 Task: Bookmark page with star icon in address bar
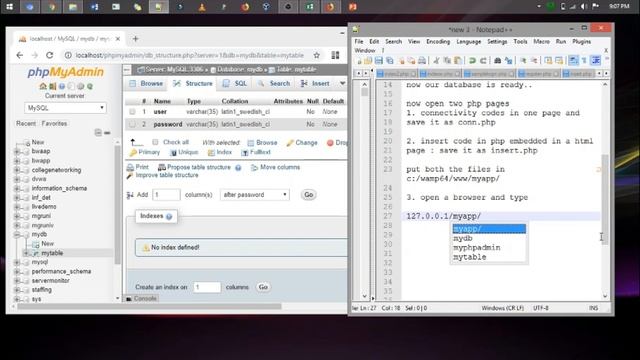[x=316, y=55]
